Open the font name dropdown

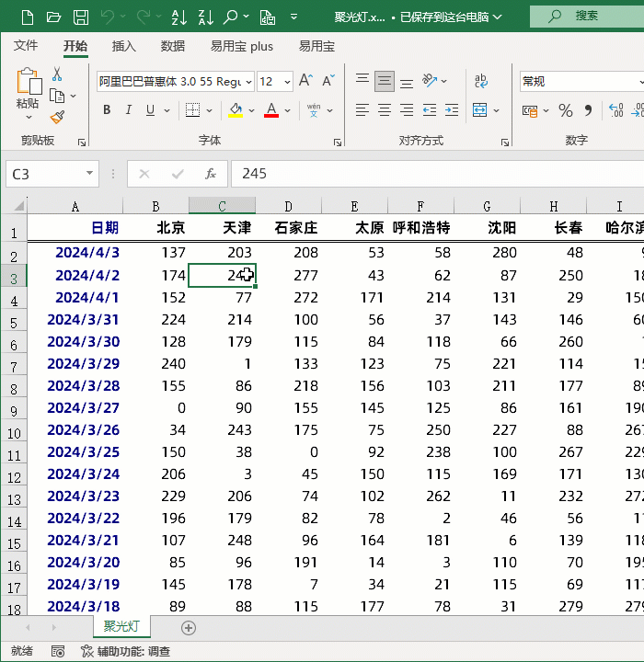(249, 82)
